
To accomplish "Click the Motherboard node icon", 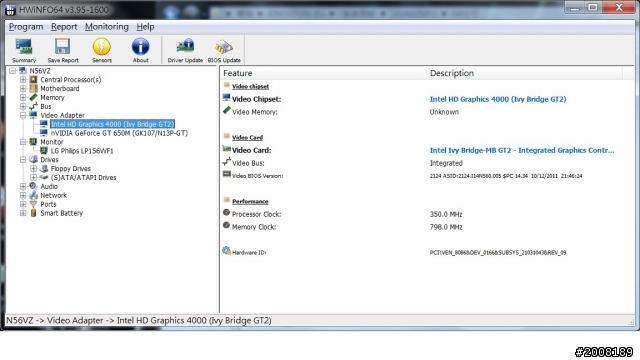I will [33, 89].
